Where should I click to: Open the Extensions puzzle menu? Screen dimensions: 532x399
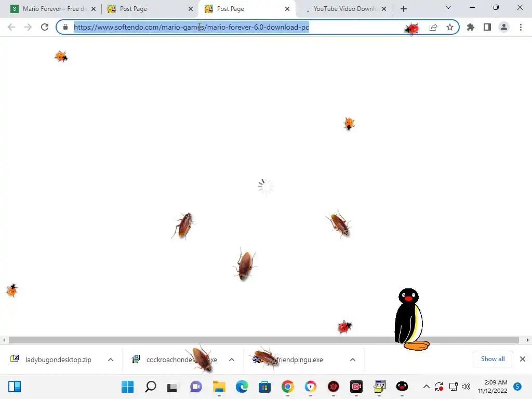pyautogui.click(x=471, y=27)
